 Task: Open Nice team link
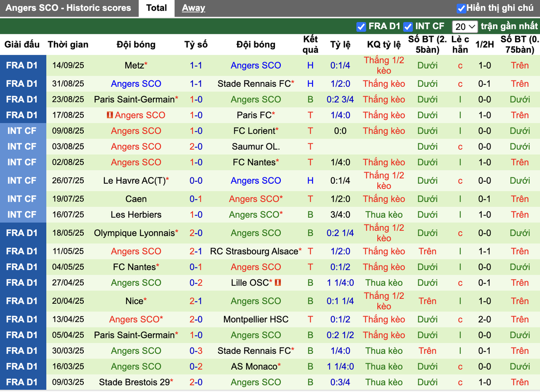pos(134,301)
